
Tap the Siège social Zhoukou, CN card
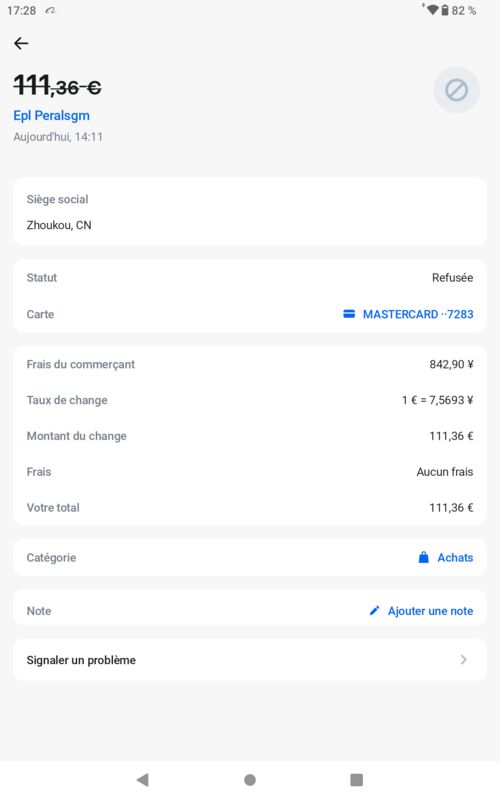[x=249, y=212]
